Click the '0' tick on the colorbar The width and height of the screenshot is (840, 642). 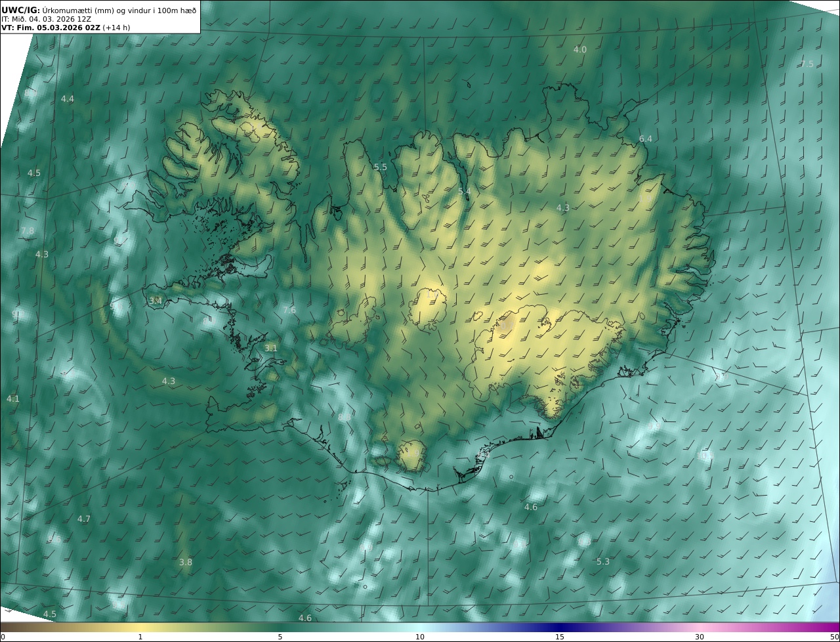coord(2,637)
